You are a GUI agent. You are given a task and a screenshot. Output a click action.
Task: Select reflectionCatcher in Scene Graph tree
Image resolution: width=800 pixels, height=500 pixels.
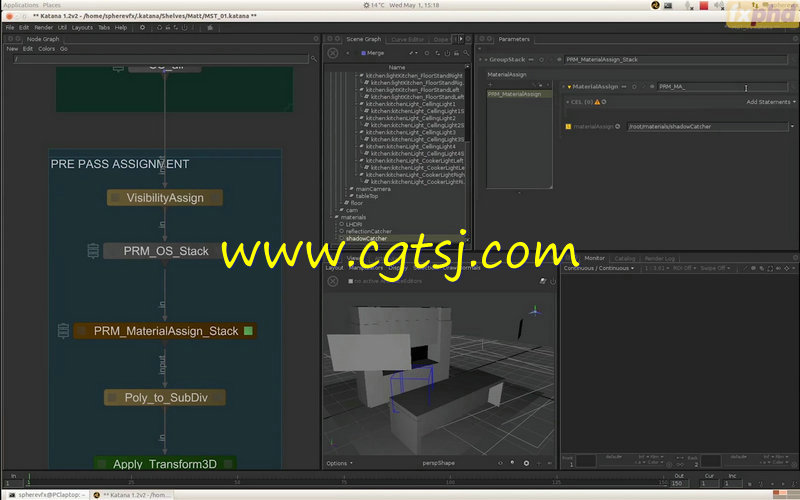(x=368, y=231)
